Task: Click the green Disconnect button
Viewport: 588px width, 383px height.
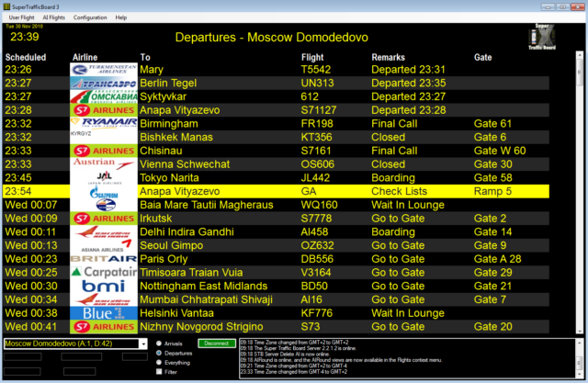Action: [217, 344]
